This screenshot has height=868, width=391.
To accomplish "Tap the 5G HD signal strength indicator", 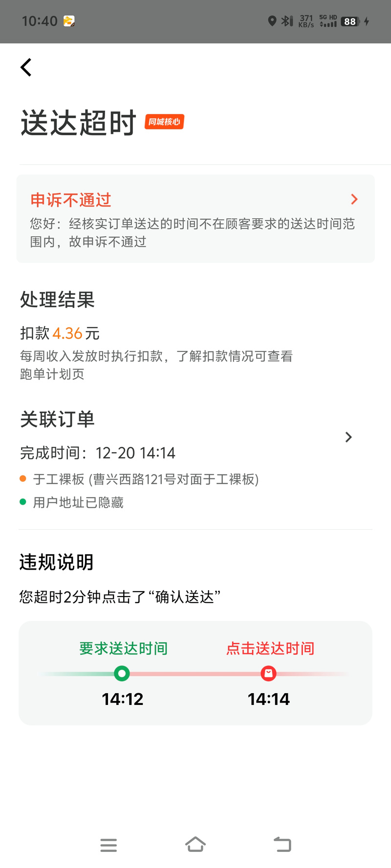I will click(328, 21).
